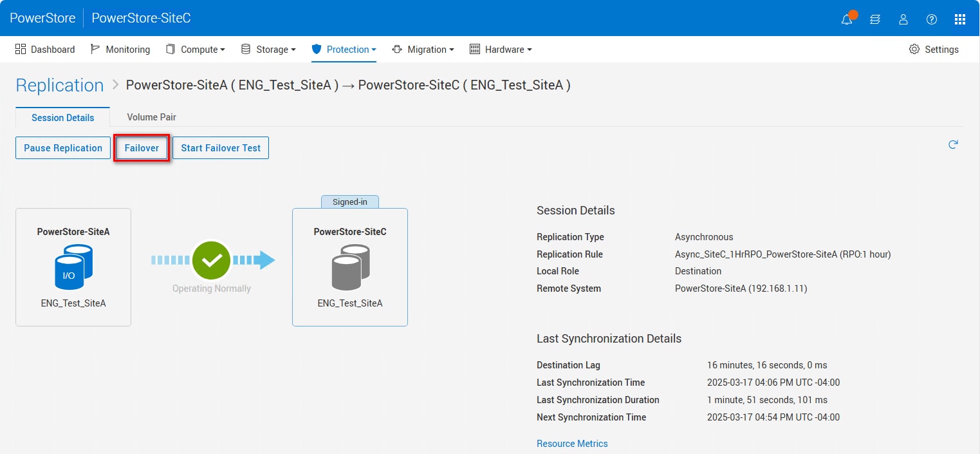Viewport: 980px width, 454px height.
Task: Click the 04:54 PM next synchronization time
Action: (773, 417)
